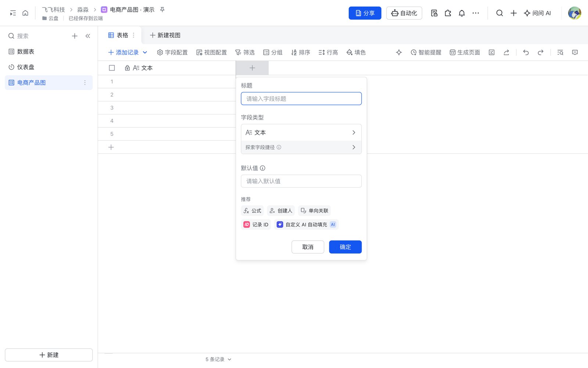Open the 表格 view options menu
This screenshot has width=588, height=368.
[x=133, y=35]
